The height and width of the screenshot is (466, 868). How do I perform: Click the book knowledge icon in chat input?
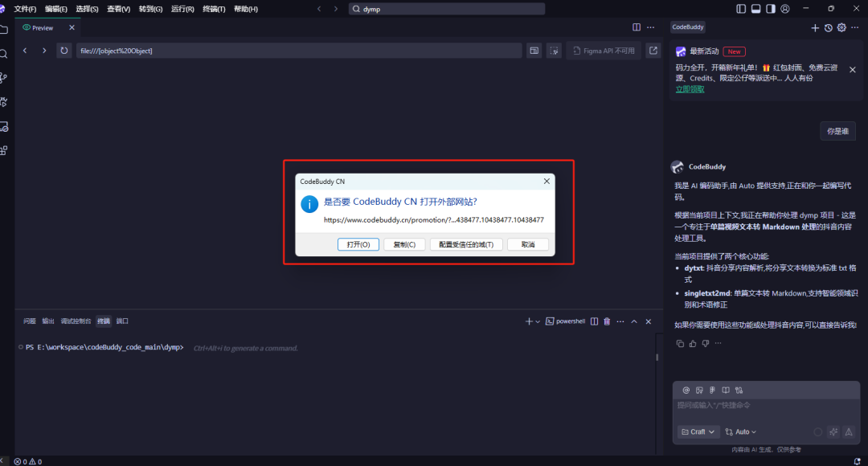point(726,390)
